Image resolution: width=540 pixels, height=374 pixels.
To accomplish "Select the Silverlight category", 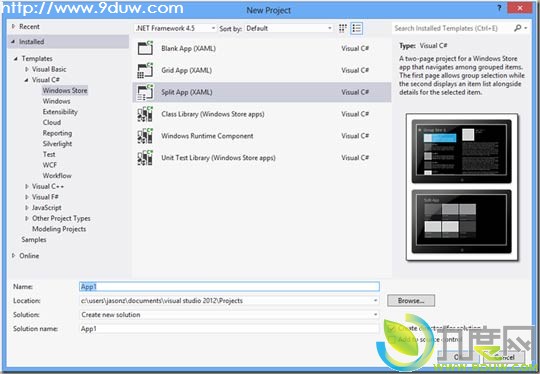I will click(57, 144).
